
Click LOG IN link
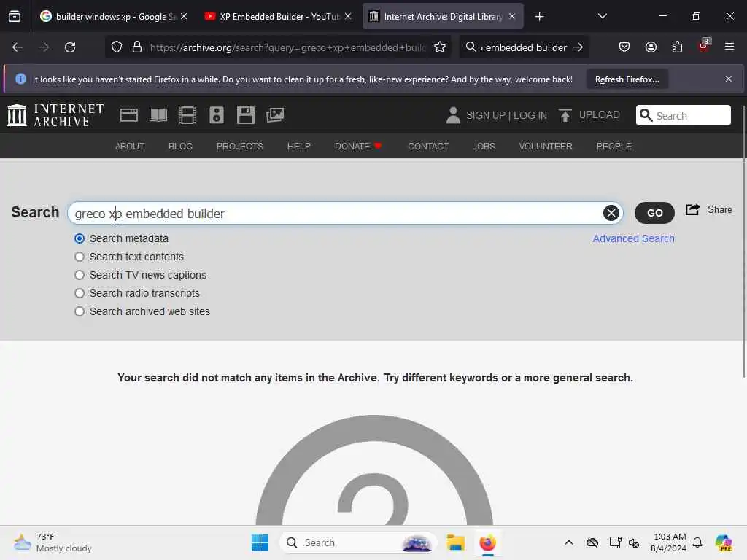530,115
